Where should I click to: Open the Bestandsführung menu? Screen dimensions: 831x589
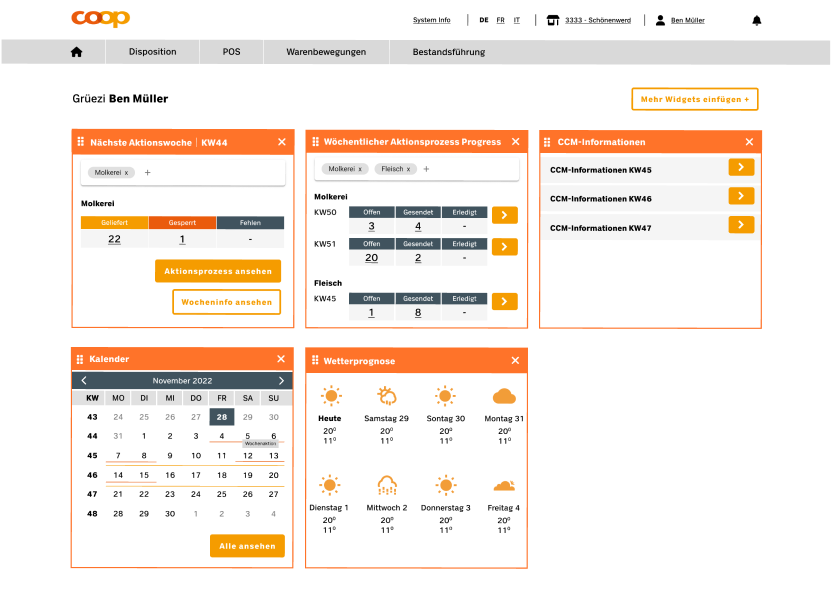[449, 52]
